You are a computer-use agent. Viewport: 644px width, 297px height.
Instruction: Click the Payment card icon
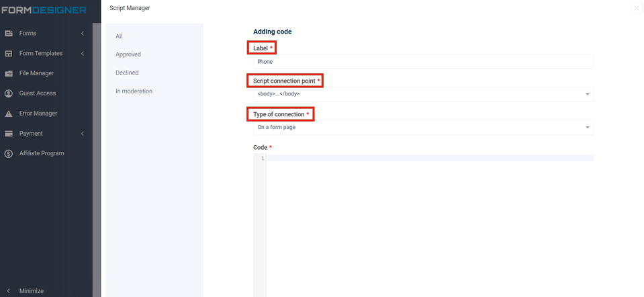coord(9,134)
